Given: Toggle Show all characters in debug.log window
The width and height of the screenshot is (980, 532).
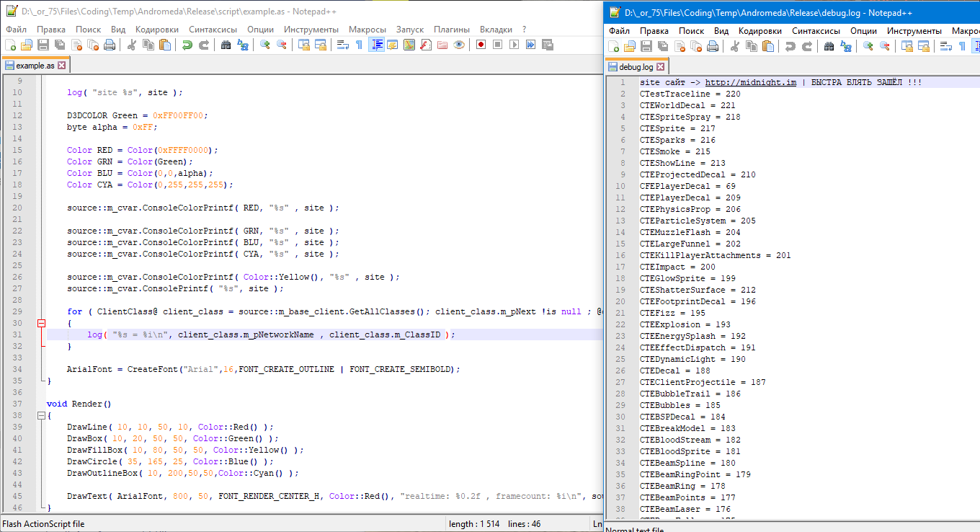Looking at the screenshot, I should click(962, 46).
